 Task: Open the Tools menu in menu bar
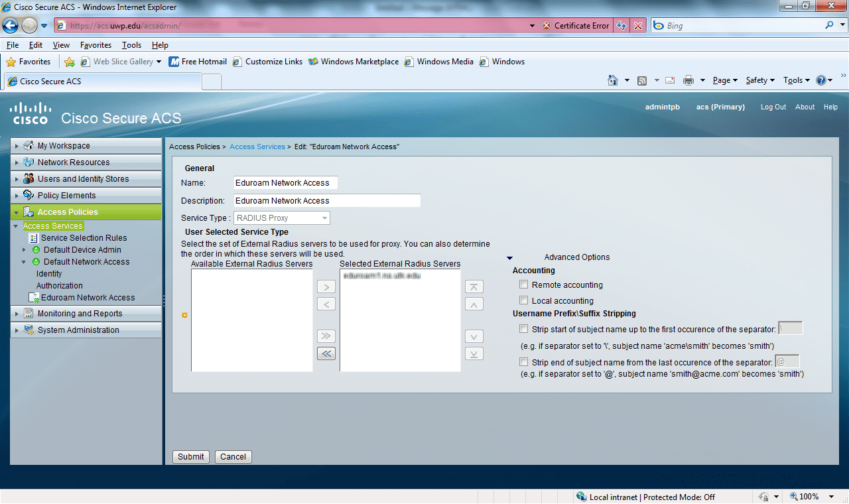132,45
